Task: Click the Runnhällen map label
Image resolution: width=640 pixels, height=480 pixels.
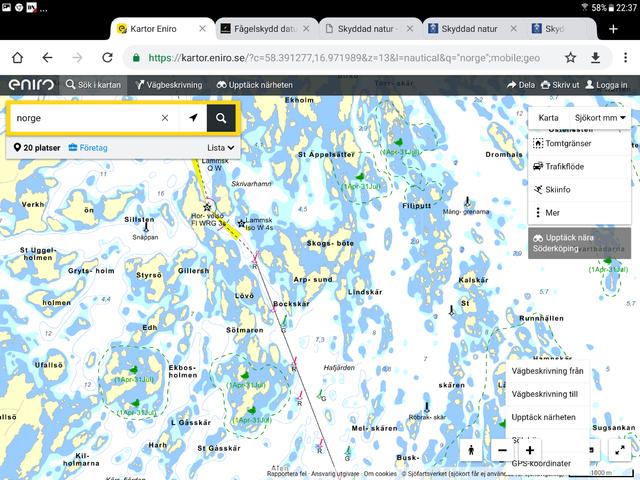Action: tap(541, 318)
